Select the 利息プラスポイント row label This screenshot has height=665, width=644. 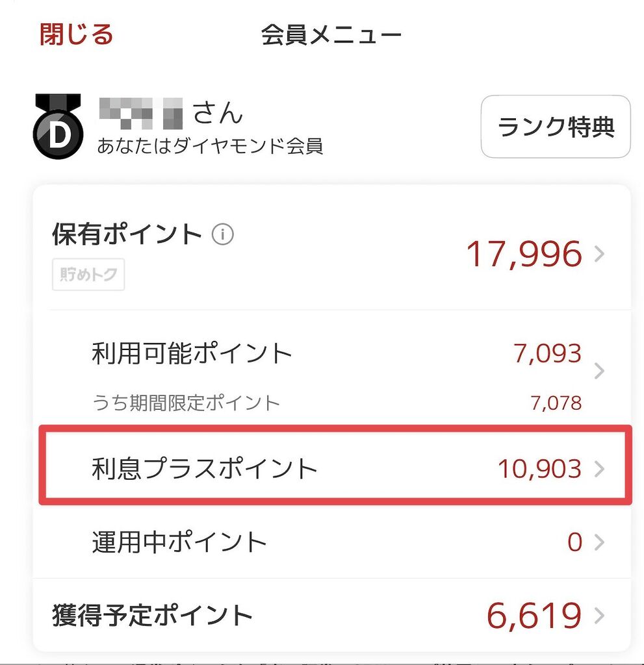205,468
